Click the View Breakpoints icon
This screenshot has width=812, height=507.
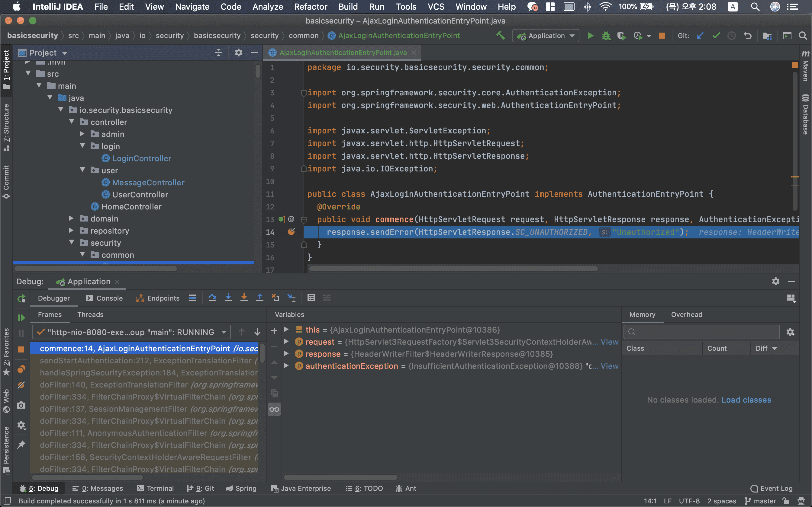[21, 369]
